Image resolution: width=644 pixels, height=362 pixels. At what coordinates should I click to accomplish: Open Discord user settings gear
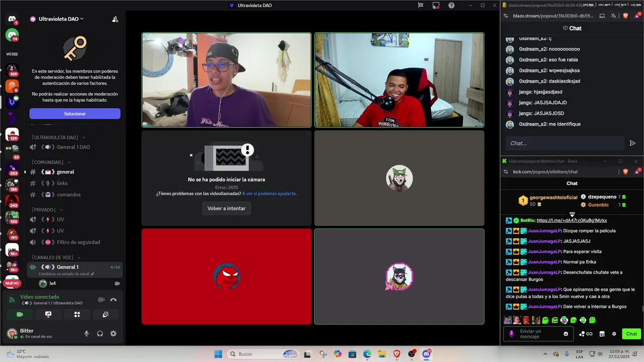113,333
